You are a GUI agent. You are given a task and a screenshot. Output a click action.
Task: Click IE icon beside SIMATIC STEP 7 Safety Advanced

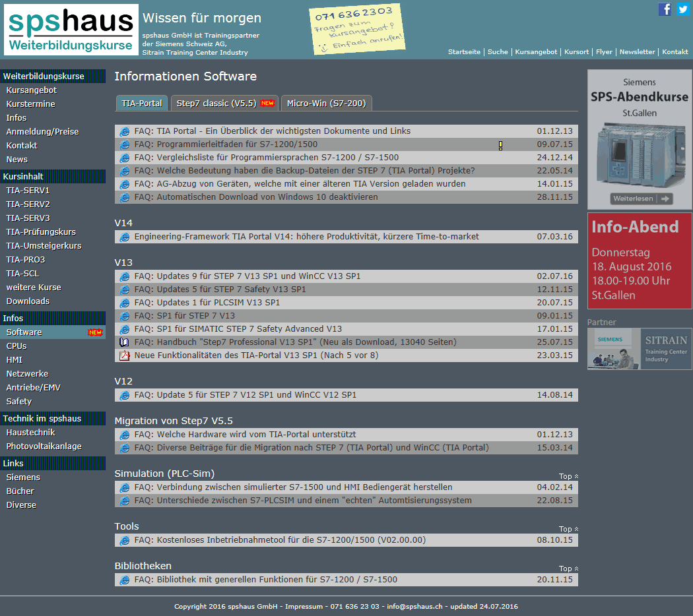point(125,329)
